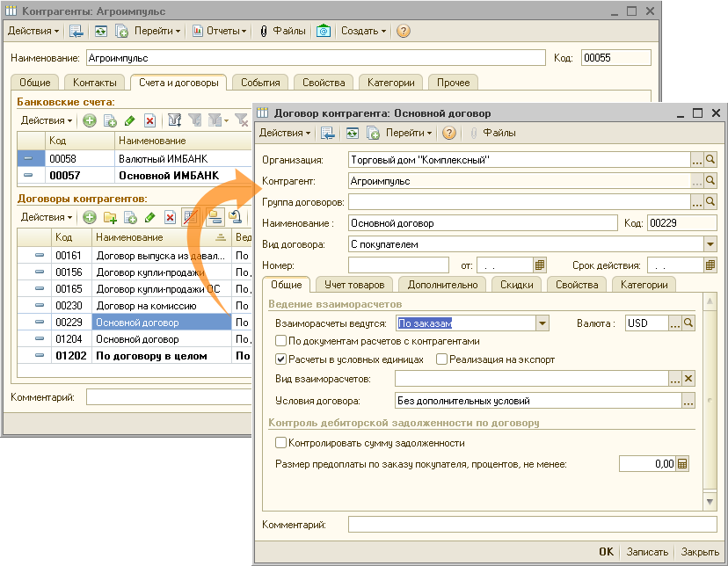
Task: Mark bank account for deletion (red X)
Action: click(x=149, y=121)
